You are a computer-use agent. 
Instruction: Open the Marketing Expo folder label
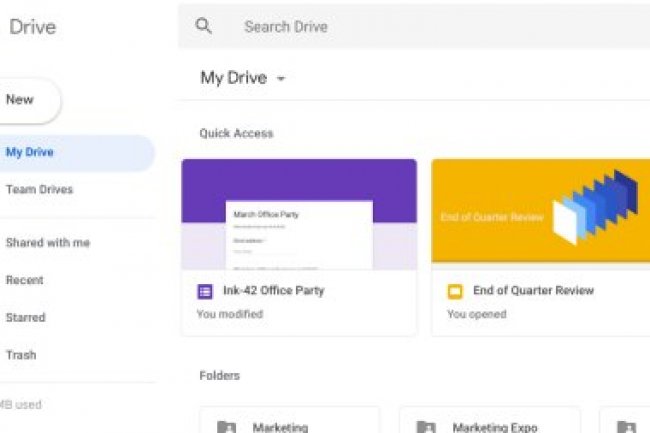[495, 427]
